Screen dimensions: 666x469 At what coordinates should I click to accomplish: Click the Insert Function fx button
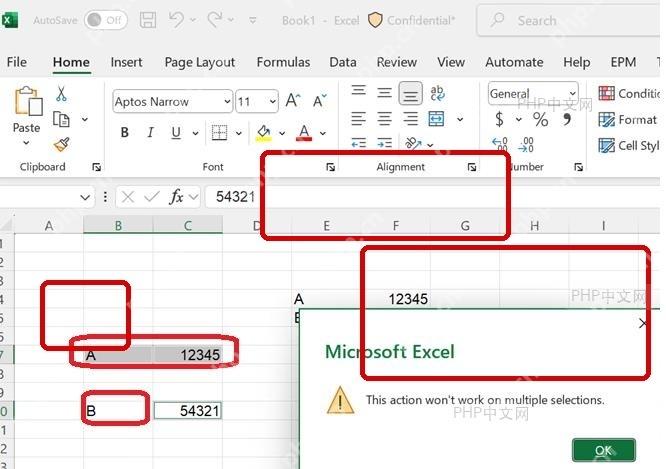click(176, 197)
